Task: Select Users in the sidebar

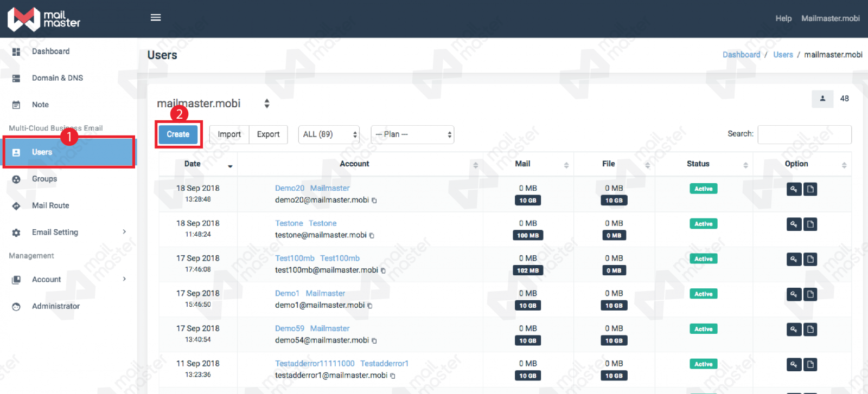Action: [x=69, y=152]
